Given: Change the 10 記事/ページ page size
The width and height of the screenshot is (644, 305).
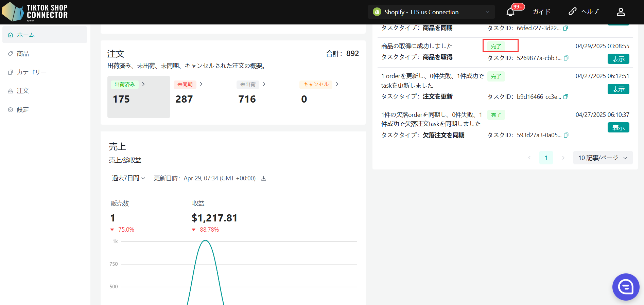Looking at the screenshot, I should tap(603, 158).
